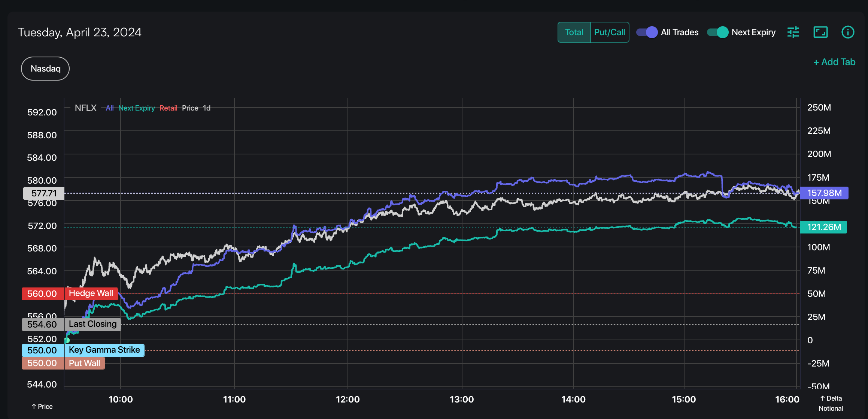
Task: Select the Nasdaq tab pill
Action: tap(45, 69)
